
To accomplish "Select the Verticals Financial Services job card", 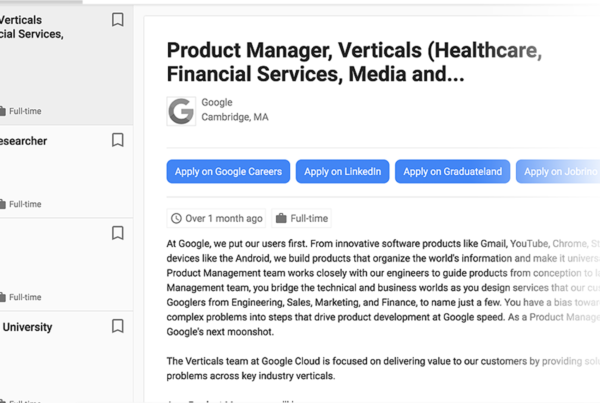I will point(65,65).
